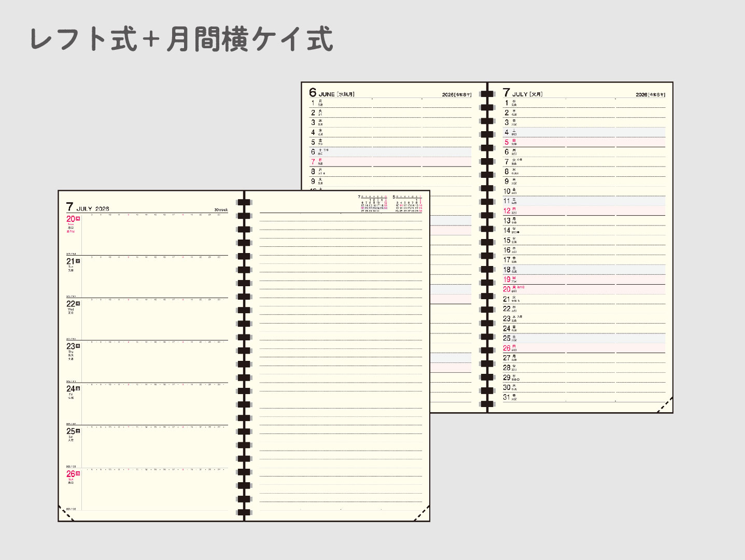Click the title レフト式+月間横ケイ式
Screen dimensions: 745x560
181,40
